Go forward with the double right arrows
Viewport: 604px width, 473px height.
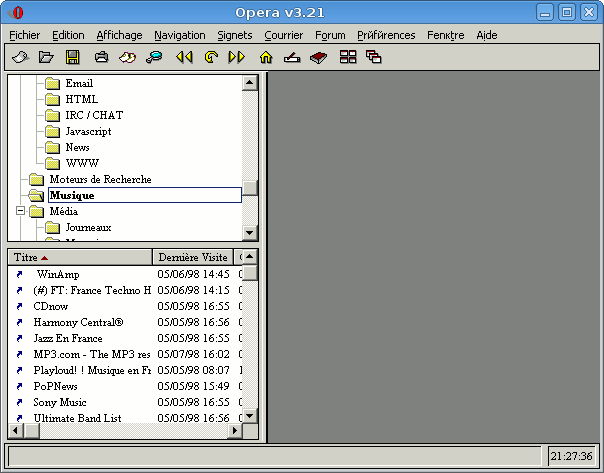point(237,57)
